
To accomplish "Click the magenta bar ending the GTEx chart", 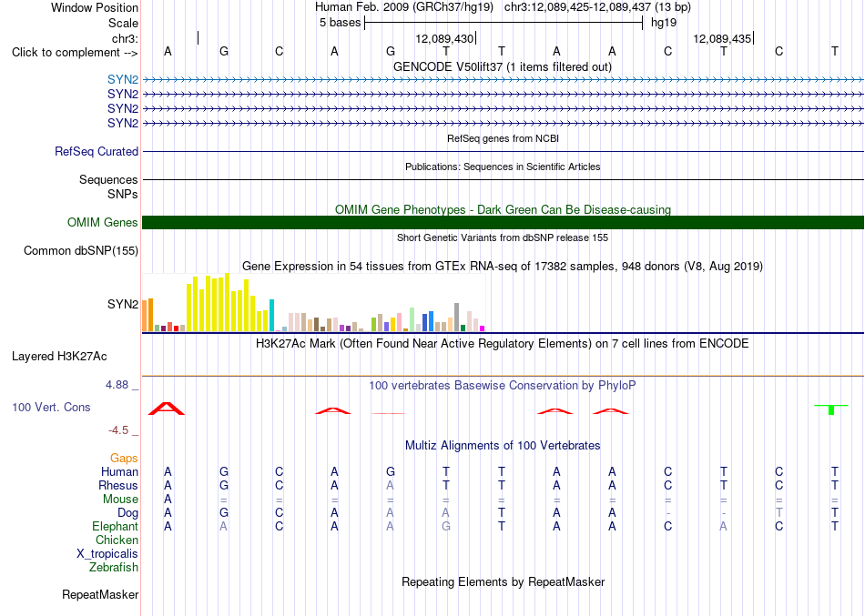I will pyautogui.click(x=482, y=328).
